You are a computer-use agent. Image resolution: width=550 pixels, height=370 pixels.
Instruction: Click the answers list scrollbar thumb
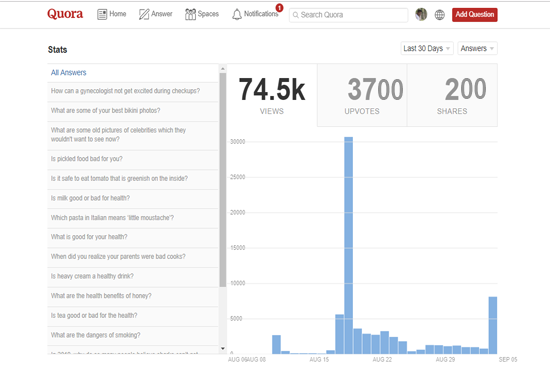[x=222, y=180]
